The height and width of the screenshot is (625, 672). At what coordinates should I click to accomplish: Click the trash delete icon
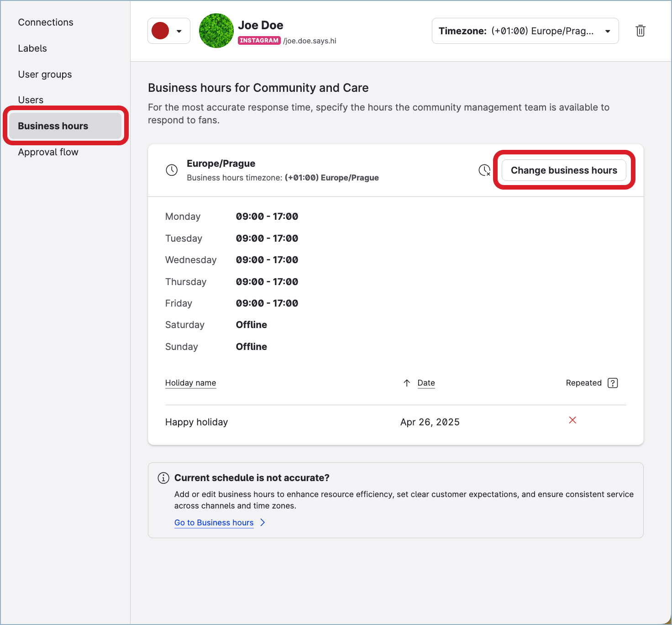[640, 31]
